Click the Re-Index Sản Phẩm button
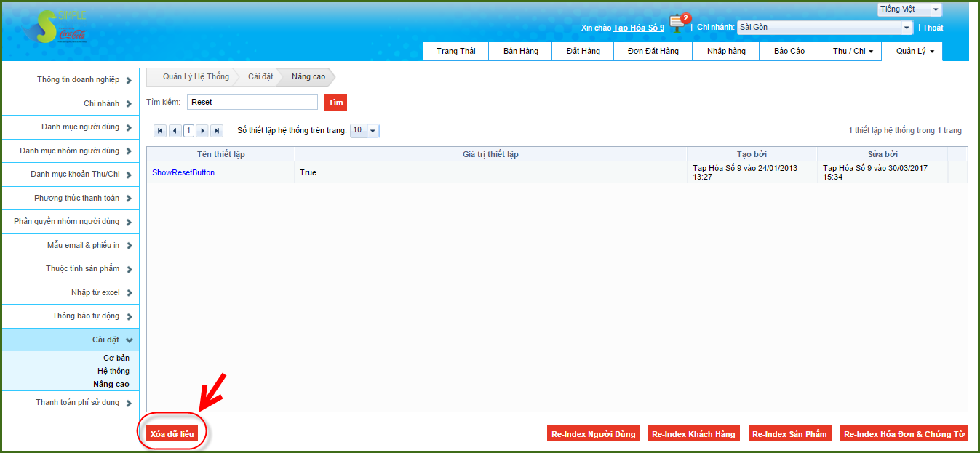Screen dimensions: 980x453 coord(789,434)
